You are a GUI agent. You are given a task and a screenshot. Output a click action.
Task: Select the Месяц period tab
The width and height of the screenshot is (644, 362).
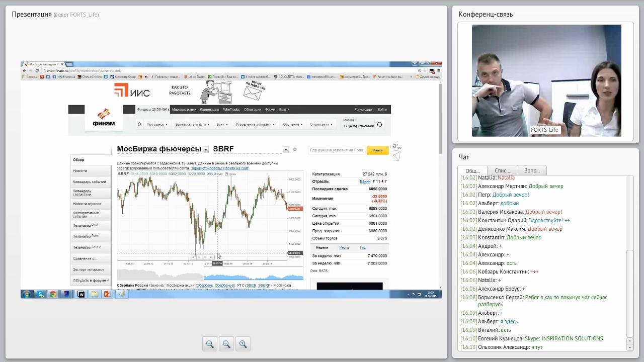[x=344, y=247]
